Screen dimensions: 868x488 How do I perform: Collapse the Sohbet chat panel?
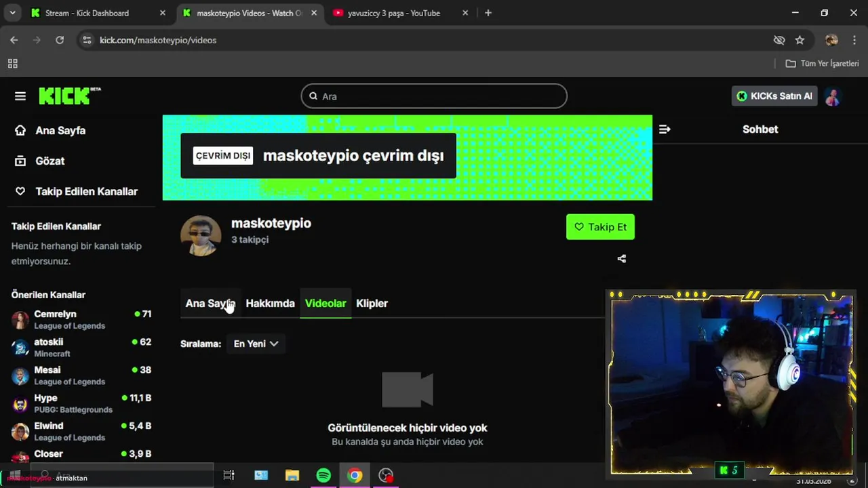[x=665, y=129]
